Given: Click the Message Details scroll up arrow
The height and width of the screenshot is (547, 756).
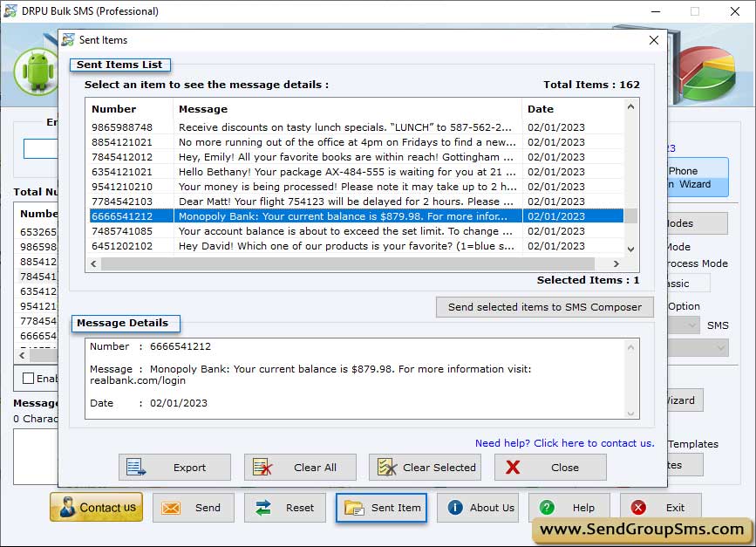Looking at the screenshot, I should [x=630, y=347].
